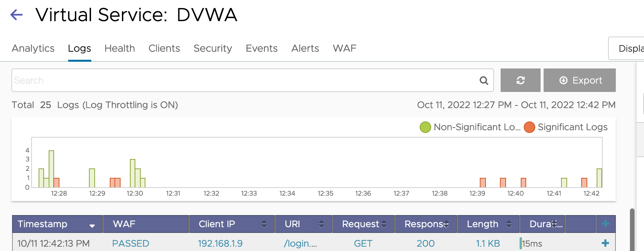Export the logs
Screen dimensions: 644x251
(x=580, y=80)
